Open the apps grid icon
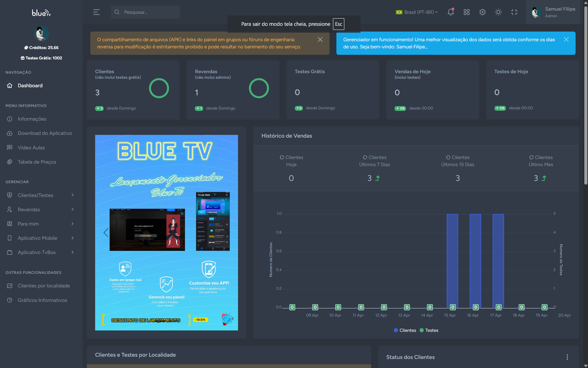The width and height of the screenshot is (588, 368). [467, 12]
